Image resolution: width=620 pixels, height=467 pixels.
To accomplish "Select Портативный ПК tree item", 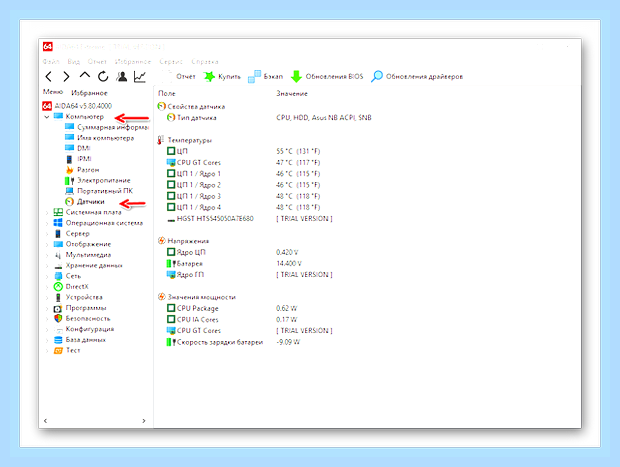I will click(99, 191).
